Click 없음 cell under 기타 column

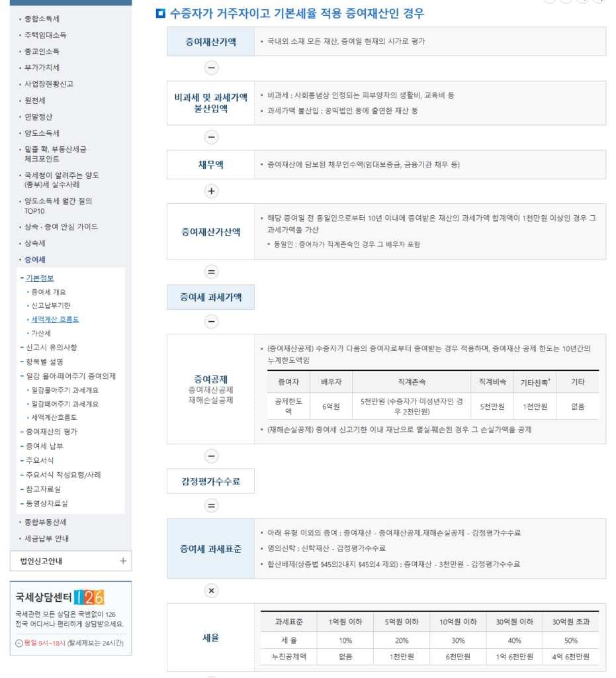coord(578,407)
